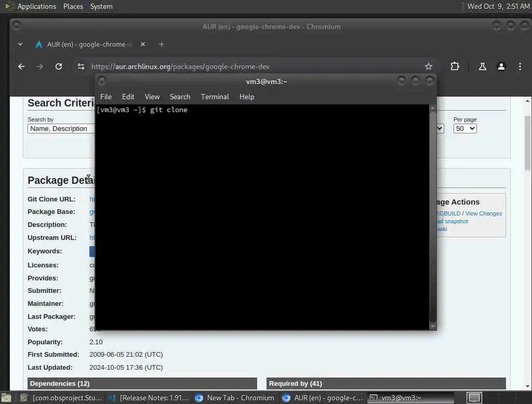The image size is (532, 404).
Task: Click the Package Base link
Action: 92,212
